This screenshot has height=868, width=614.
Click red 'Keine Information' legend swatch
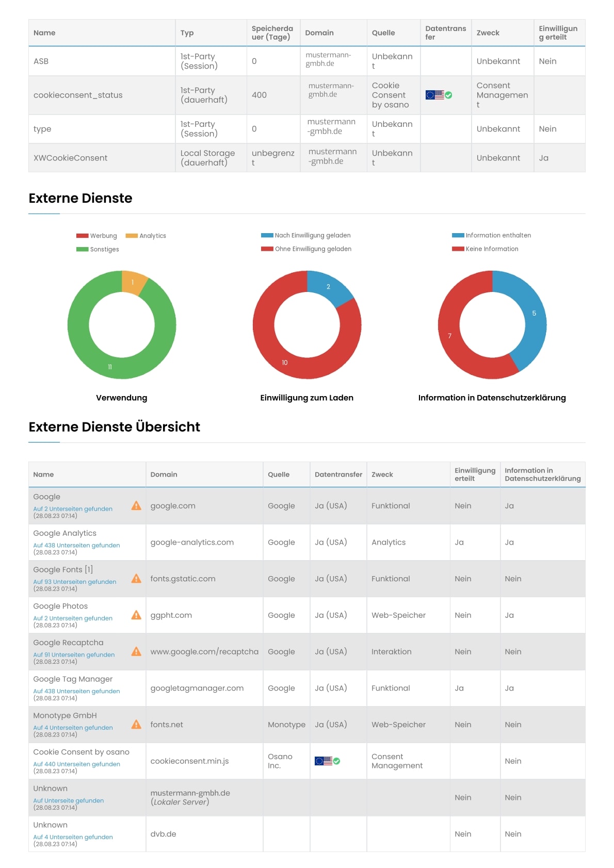[458, 249]
